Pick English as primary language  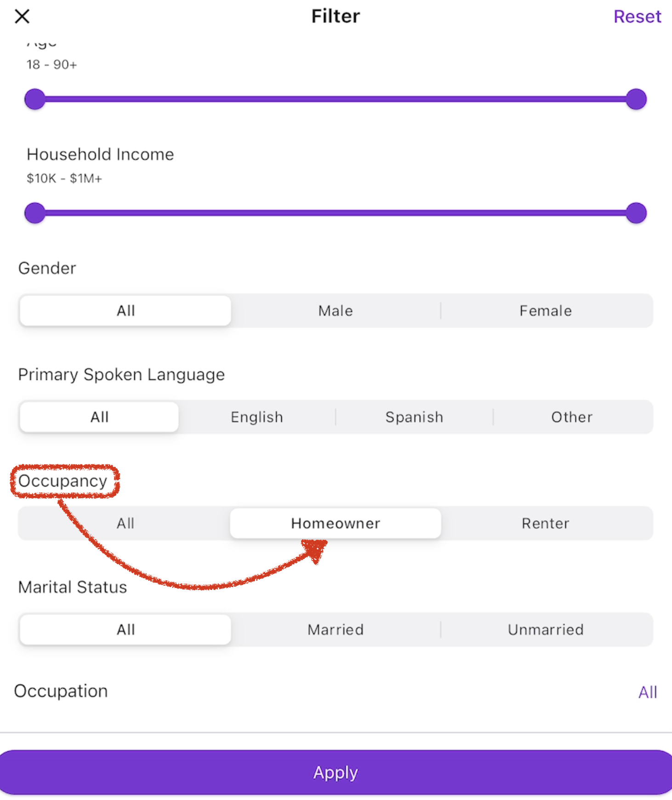coord(257,417)
